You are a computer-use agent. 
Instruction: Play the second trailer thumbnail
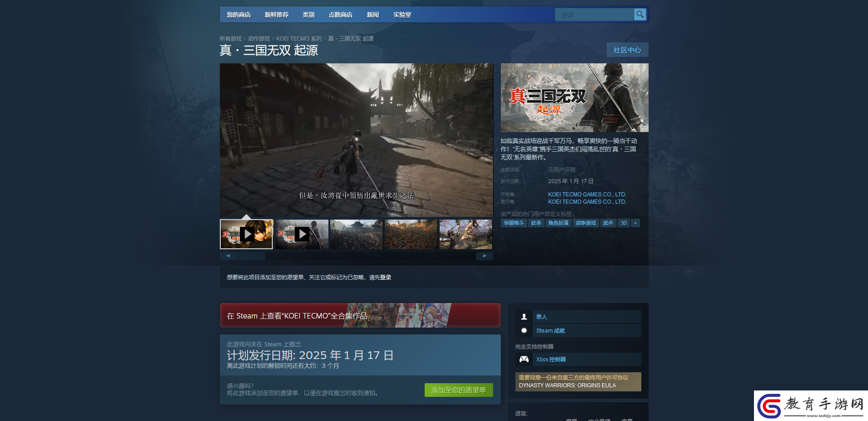(x=301, y=234)
